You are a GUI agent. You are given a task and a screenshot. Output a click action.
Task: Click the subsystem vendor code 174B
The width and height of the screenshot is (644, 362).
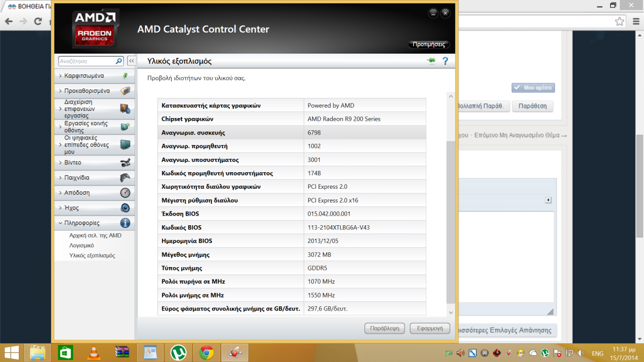click(x=314, y=173)
